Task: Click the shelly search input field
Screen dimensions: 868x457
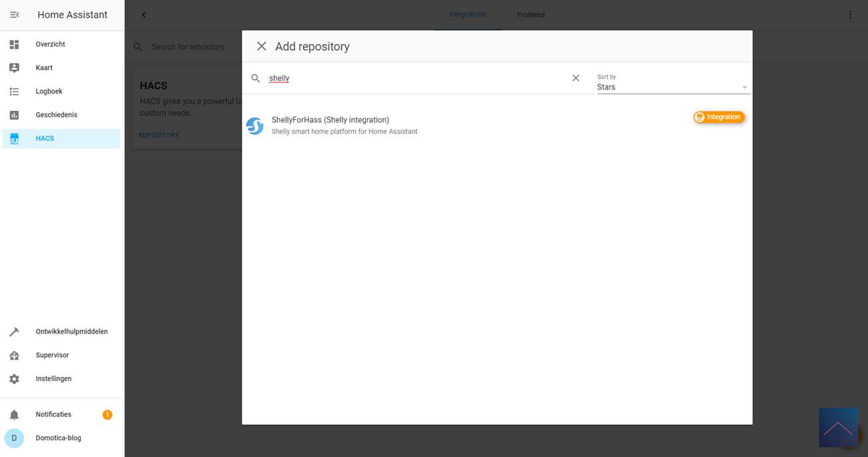Action: point(417,78)
